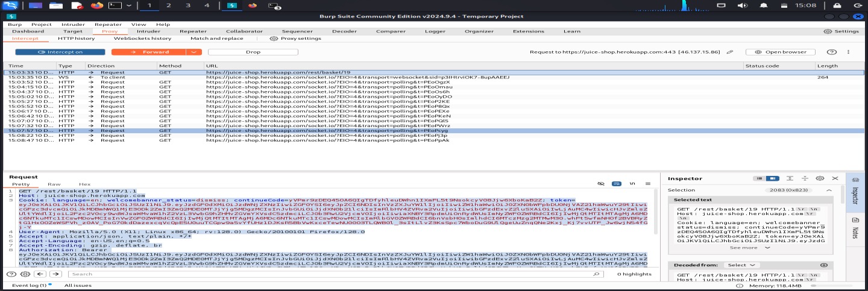This screenshot has height=291, width=868.
Task: Open the Repeater main tab
Action: [x=193, y=31]
